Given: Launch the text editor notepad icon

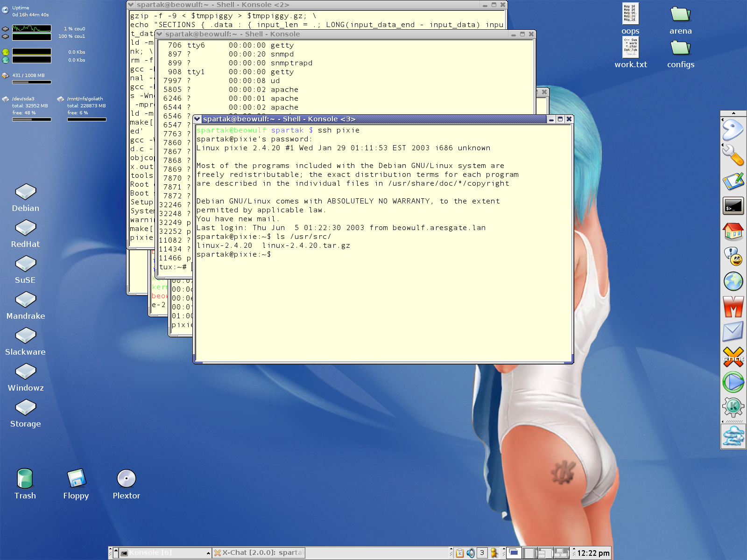Looking at the screenshot, I should coord(733,181).
